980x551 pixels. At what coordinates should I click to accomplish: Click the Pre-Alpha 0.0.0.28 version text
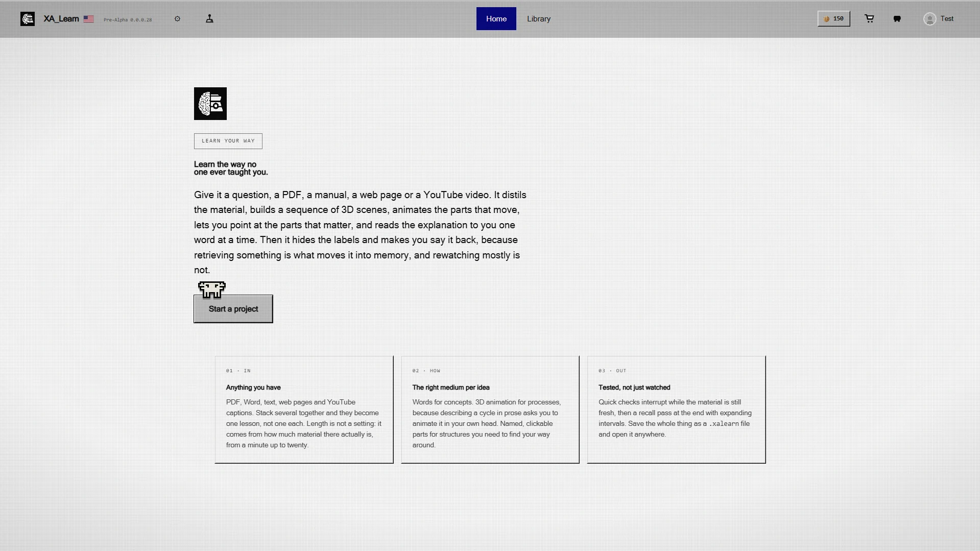pos(128,20)
